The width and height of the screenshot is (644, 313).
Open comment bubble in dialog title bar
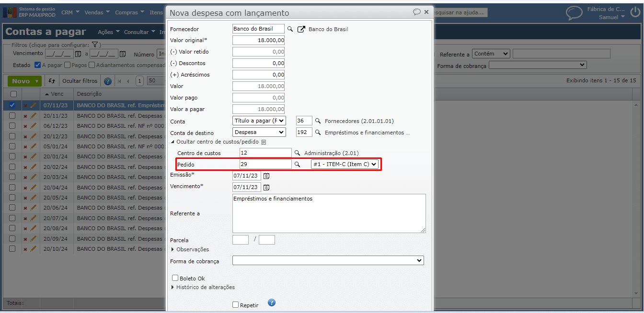416,12
